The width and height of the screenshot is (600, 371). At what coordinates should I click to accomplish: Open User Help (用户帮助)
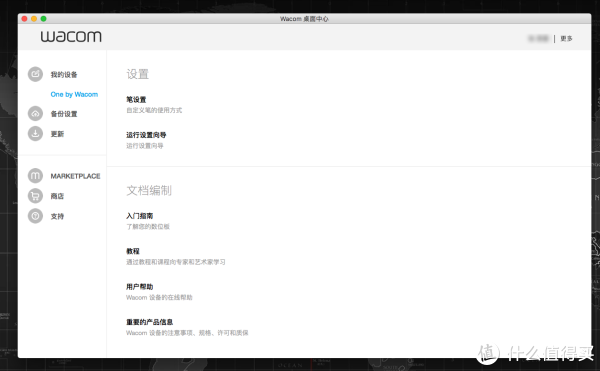pyautogui.click(x=140, y=286)
